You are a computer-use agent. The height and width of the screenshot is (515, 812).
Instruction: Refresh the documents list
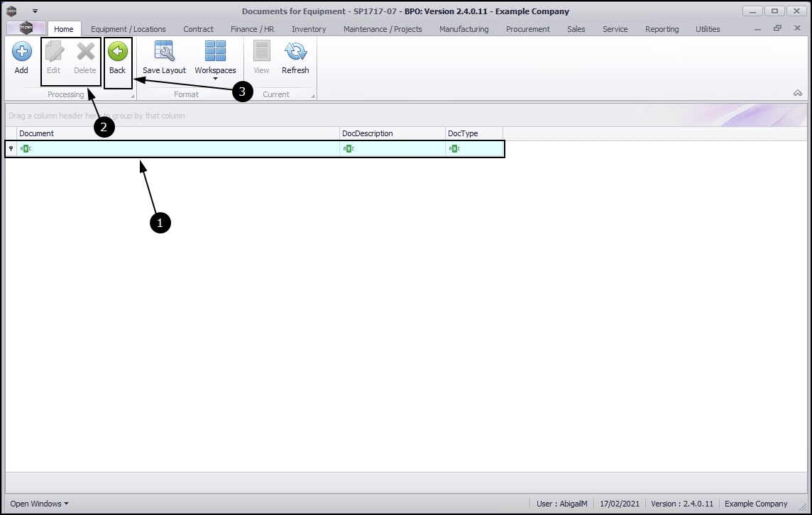point(295,58)
